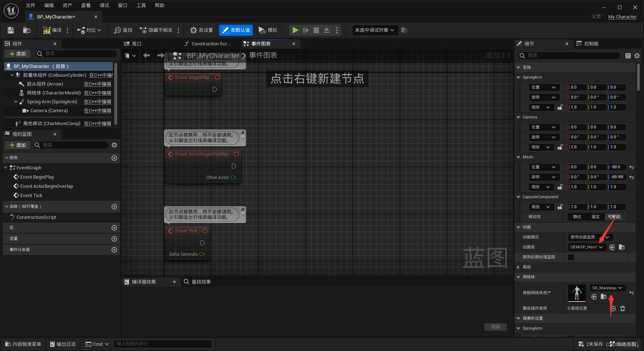Viewport: 644px width, 351px height.
Task: Click the Other Actor output pin
Action: [233, 178]
